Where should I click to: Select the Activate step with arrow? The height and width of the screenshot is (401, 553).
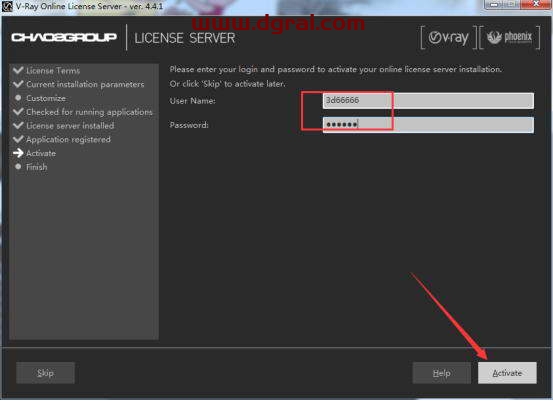[x=41, y=153]
